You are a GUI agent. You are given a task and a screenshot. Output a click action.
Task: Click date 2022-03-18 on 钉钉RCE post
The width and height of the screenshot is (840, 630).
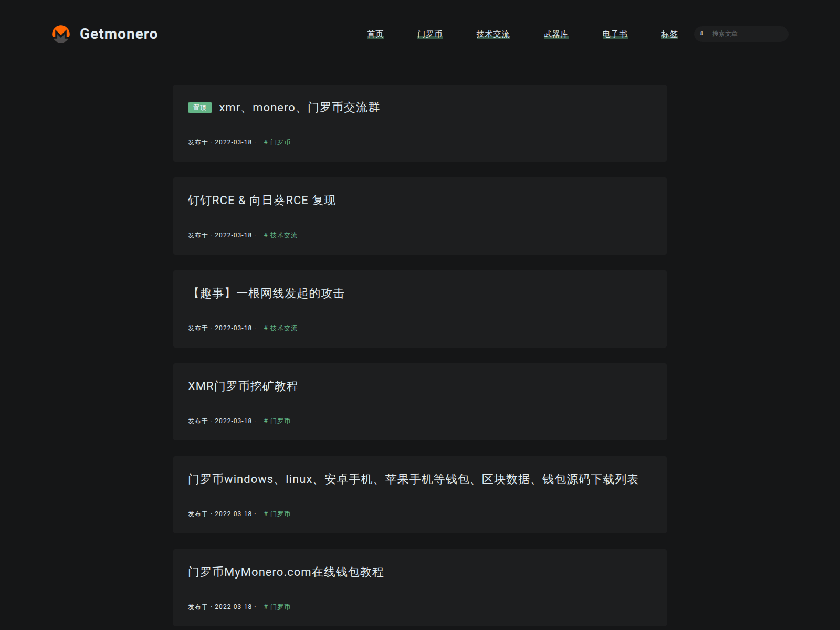point(233,235)
